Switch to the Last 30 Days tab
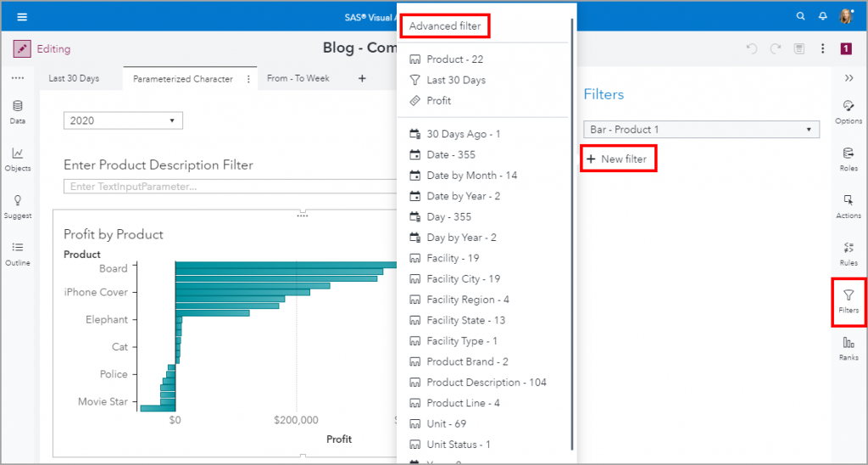 [x=74, y=79]
